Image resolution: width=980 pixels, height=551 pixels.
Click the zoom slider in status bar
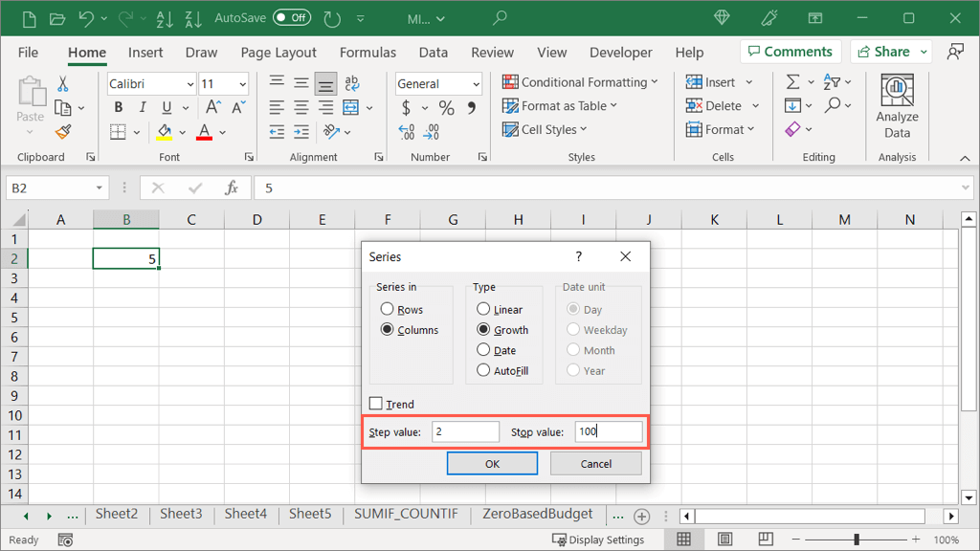[x=857, y=540]
